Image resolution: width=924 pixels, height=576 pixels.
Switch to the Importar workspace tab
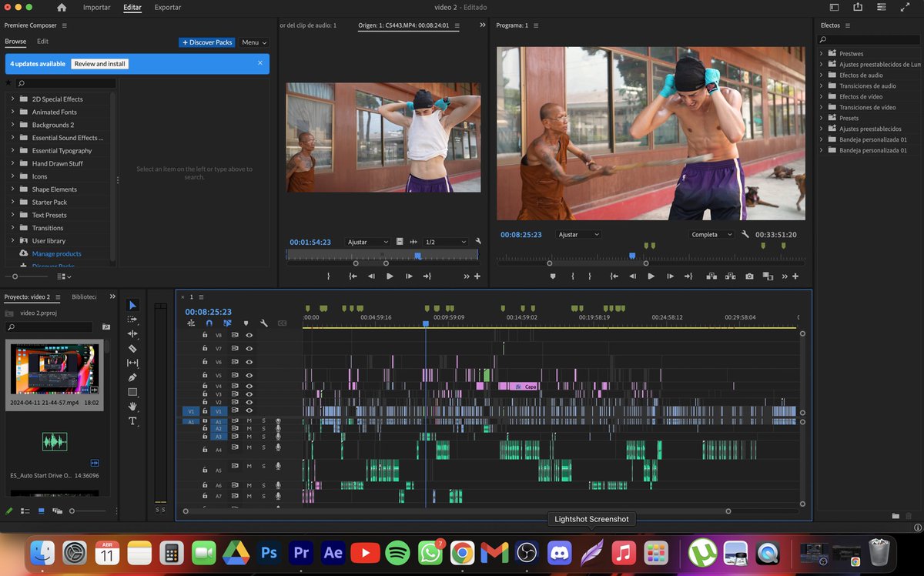pos(96,8)
